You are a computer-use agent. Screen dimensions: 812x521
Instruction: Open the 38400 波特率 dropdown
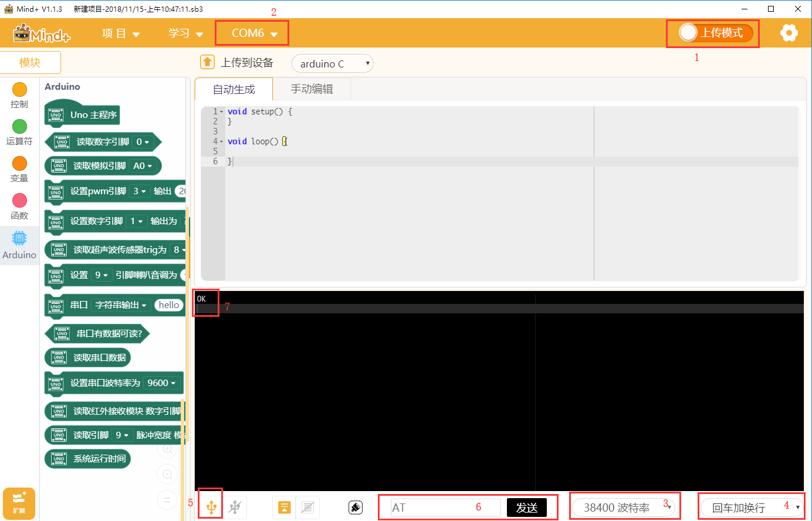point(624,508)
